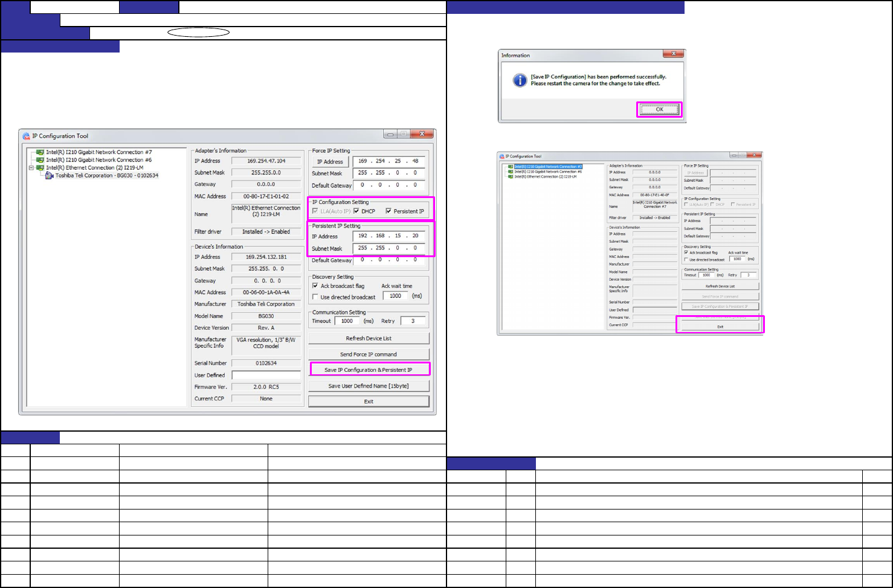Click Refresh Device List in larger tool window

pyautogui.click(x=369, y=339)
